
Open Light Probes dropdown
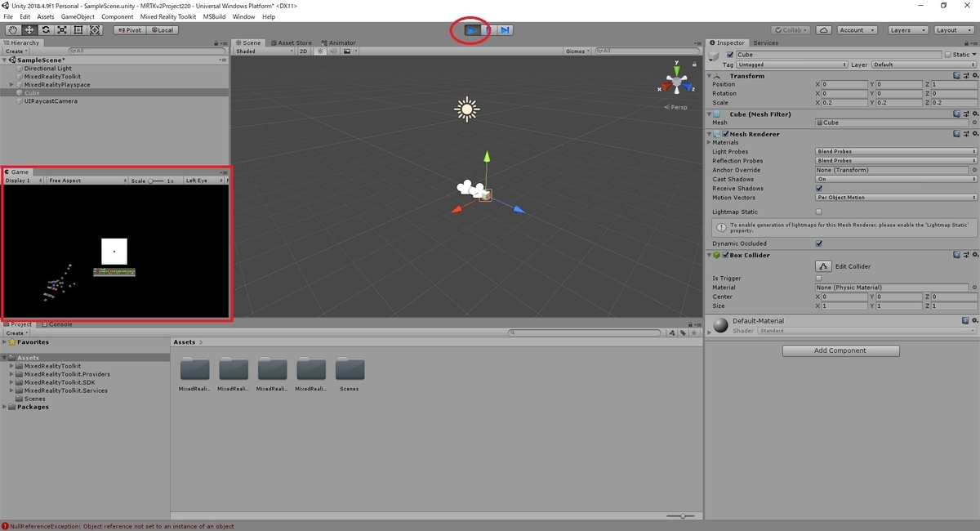coord(896,152)
